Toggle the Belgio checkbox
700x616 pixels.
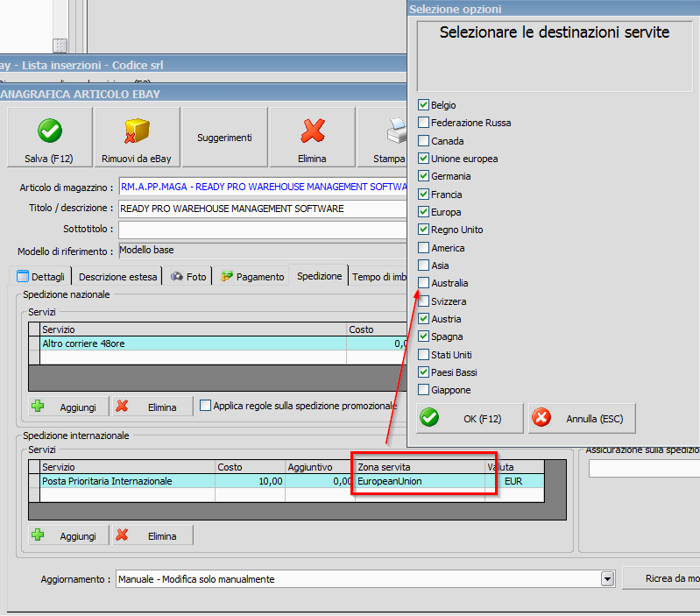(424, 105)
